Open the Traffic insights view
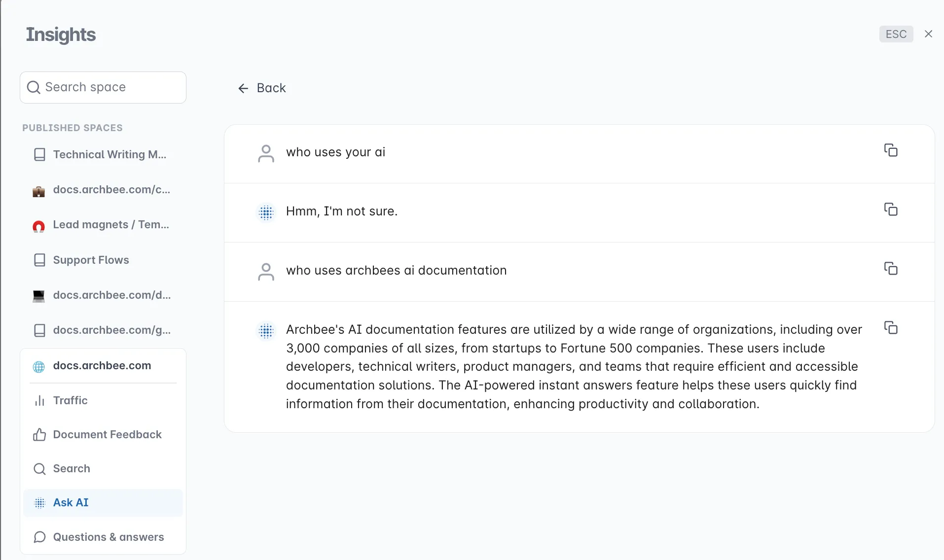 [x=103, y=400]
